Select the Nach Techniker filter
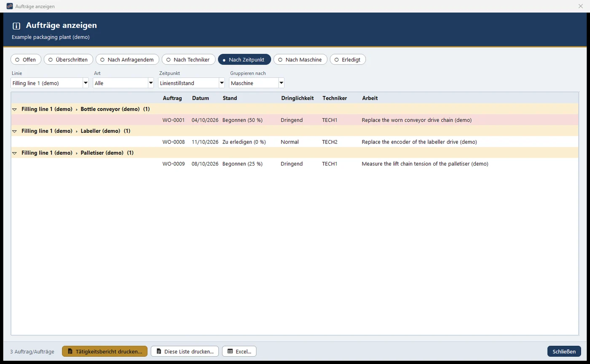This screenshot has height=364, width=590. (188, 59)
